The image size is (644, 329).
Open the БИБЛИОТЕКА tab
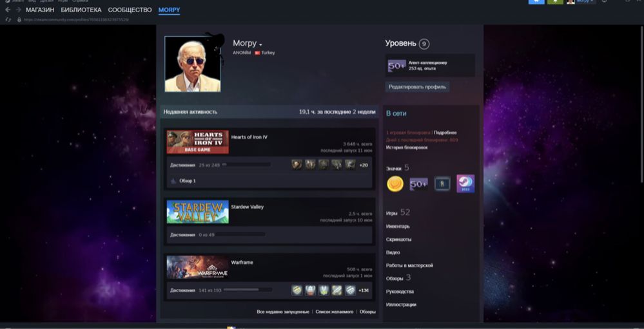point(81,10)
